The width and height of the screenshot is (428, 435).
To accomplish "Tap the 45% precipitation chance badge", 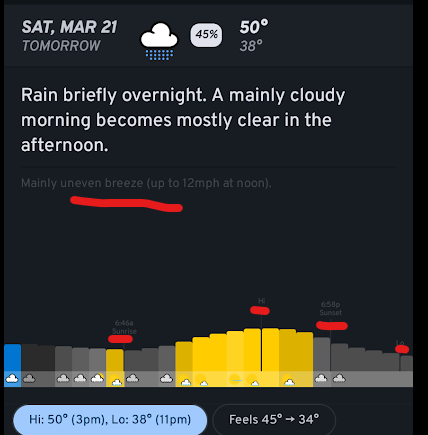I will [x=206, y=35].
